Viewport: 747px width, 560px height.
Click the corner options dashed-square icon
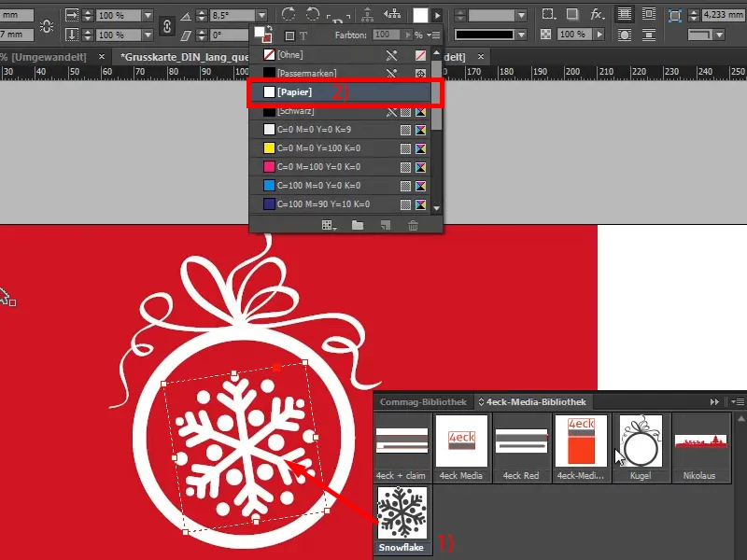coord(549,14)
